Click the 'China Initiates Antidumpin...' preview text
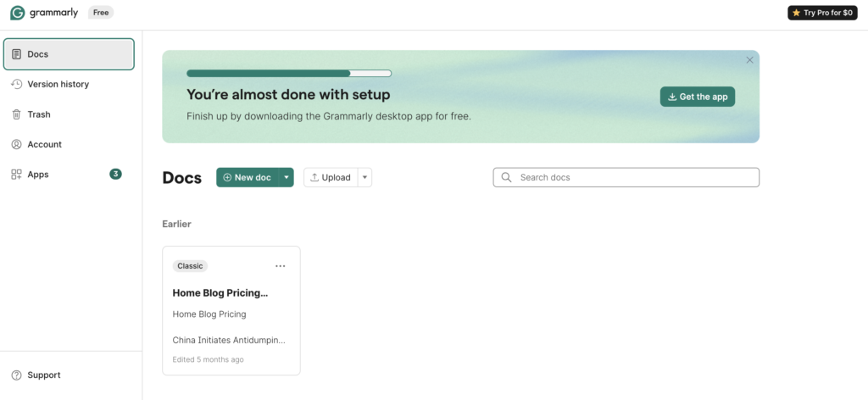The height and width of the screenshot is (400, 868). point(229,340)
